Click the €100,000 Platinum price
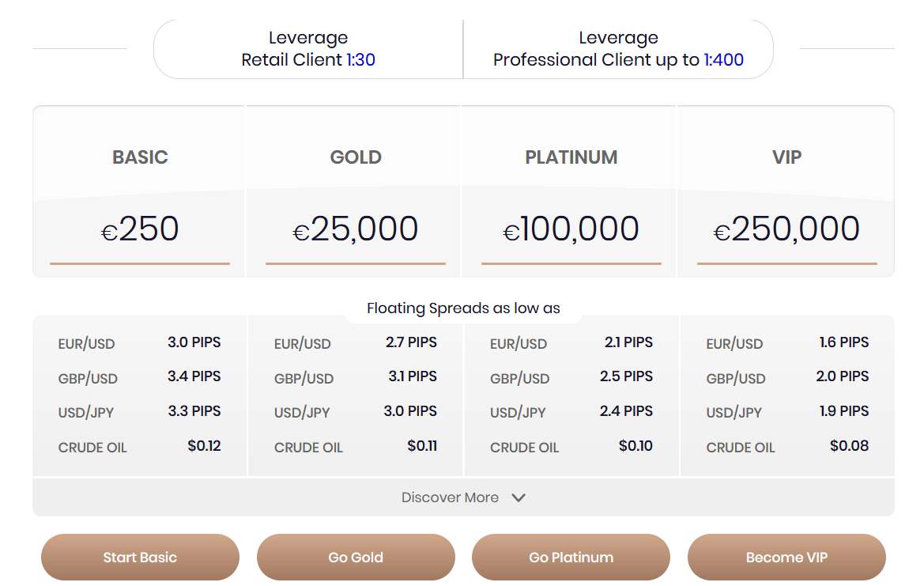Viewport: 924px width, 586px height. [x=571, y=229]
